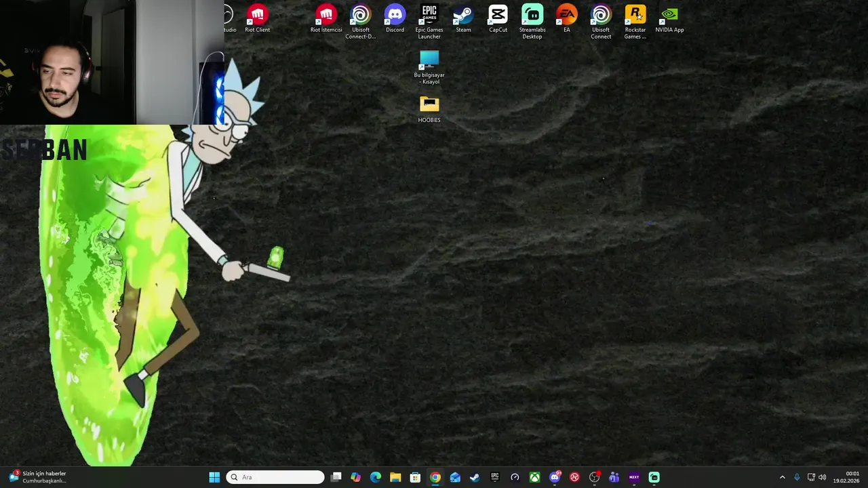Click the microphone icon in system tray

[797, 477]
